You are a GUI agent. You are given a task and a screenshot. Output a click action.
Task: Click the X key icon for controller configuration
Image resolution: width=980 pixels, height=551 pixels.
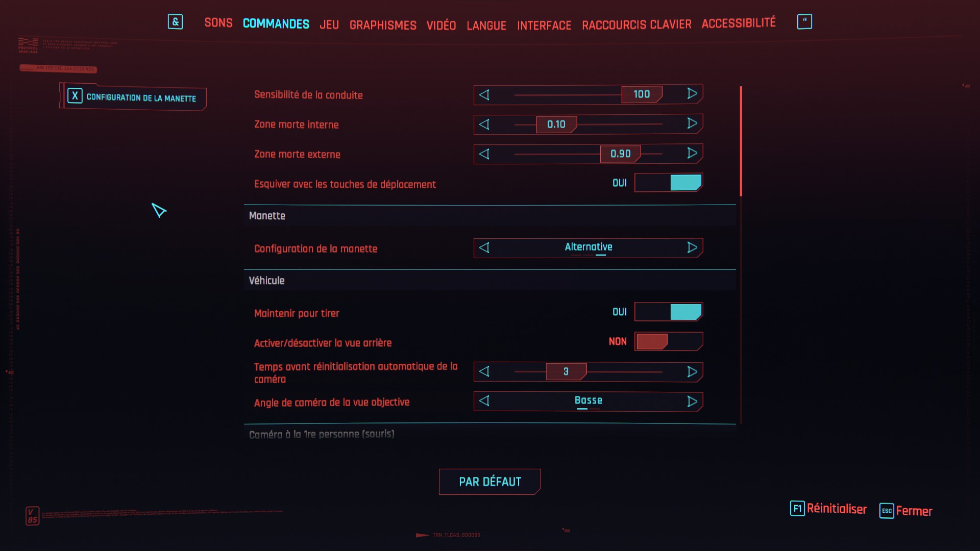tap(75, 96)
